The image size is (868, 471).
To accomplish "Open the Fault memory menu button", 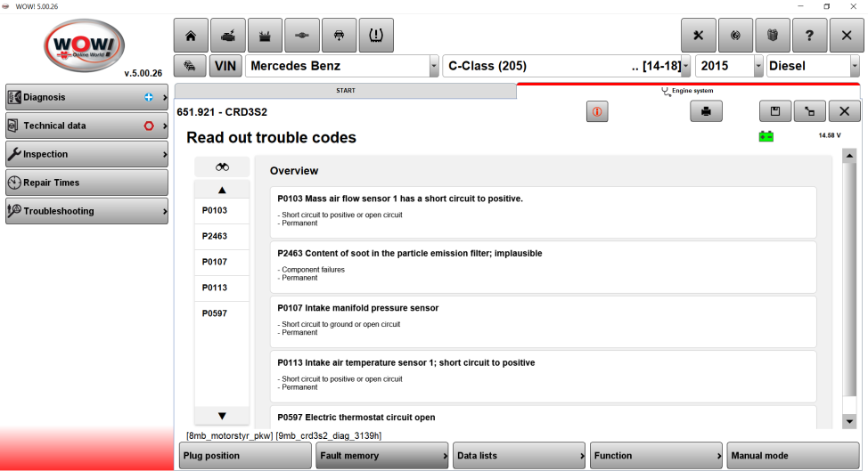I will (382, 456).
